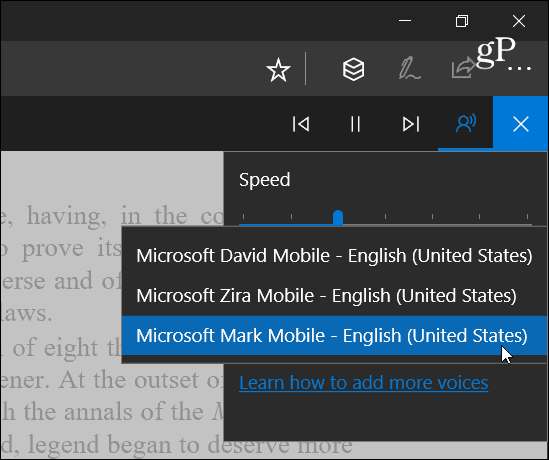Image resolution: width=549 pixels, height=460 pixels.
Task: Close the Read aloud toolbar
Action: pyautogui.click(x=521, y=124)
